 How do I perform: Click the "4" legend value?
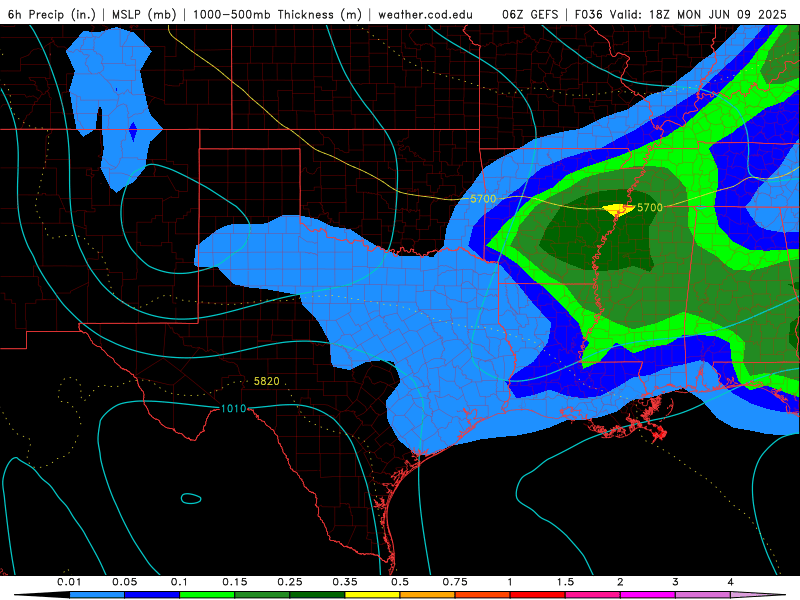(731, 582)
